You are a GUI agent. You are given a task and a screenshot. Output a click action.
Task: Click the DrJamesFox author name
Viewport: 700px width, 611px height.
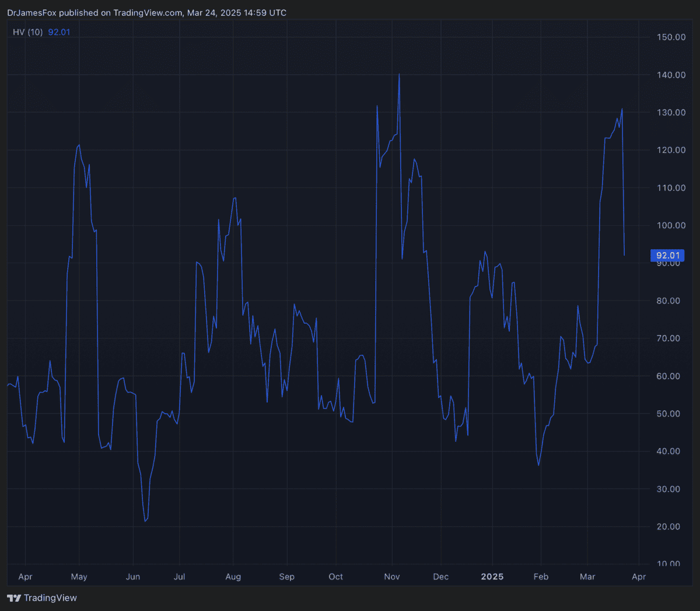(x=32, y=12)
